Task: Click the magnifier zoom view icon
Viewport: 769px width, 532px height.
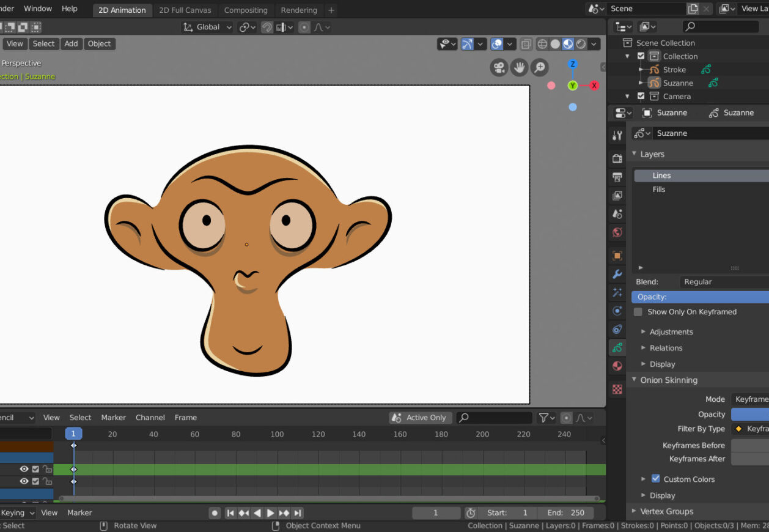Action: (x=539, y=67)
